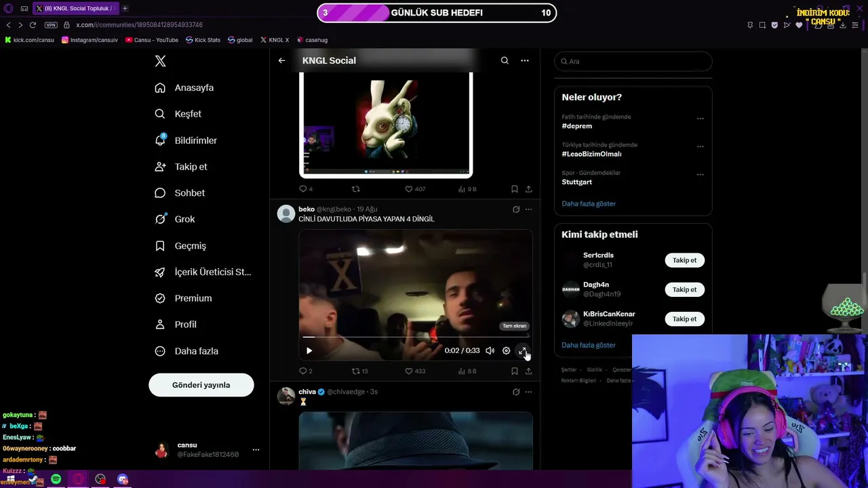Play beko's video

[x=309, y=350]
